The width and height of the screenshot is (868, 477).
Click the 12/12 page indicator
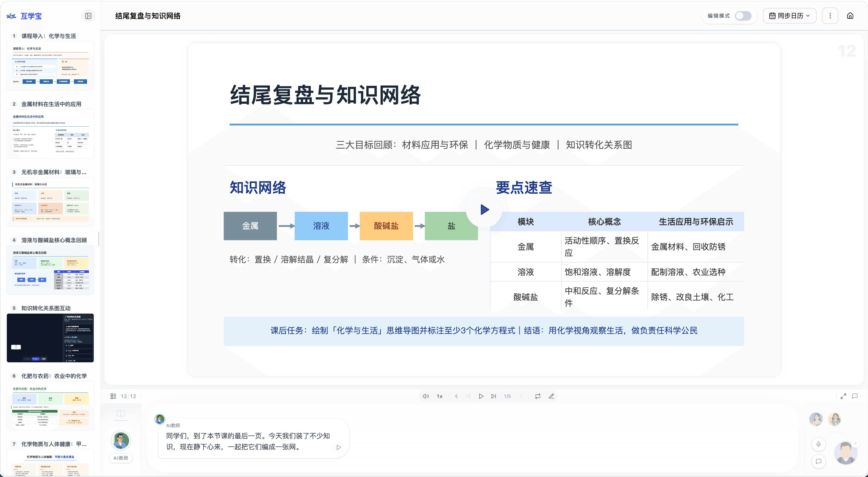(128, 396)
